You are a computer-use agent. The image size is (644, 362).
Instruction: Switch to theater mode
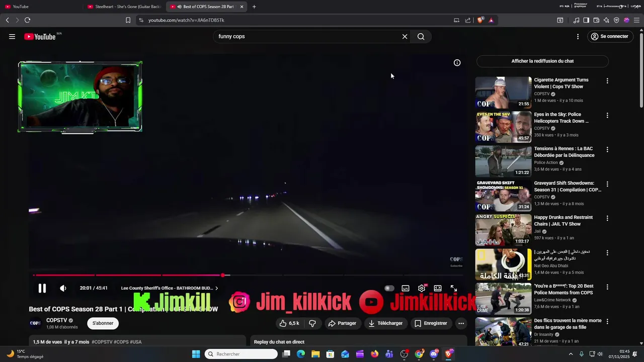438,288
